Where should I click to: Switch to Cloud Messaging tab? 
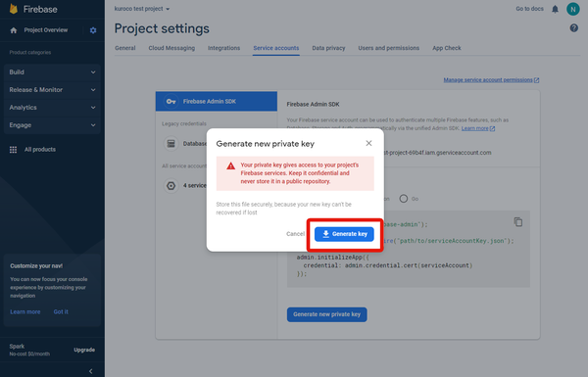[x=171, y=48]
